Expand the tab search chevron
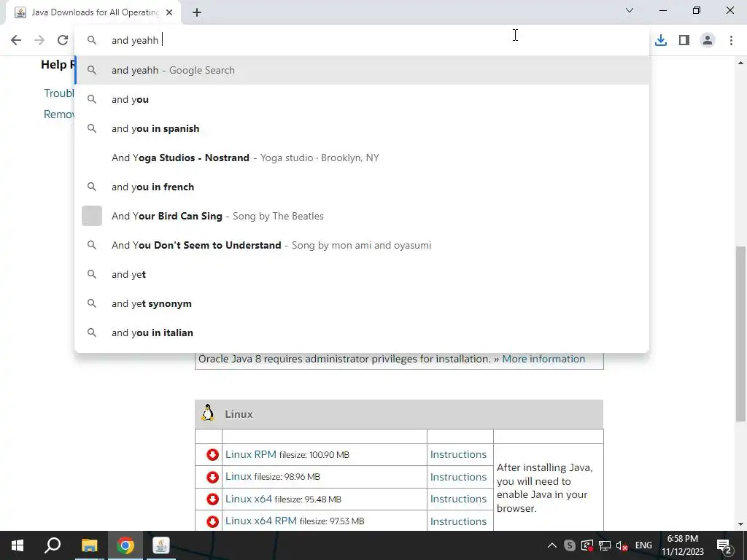The width and height of the screenshot is (747, 560). pyautogui.click(x=630, y=10)
